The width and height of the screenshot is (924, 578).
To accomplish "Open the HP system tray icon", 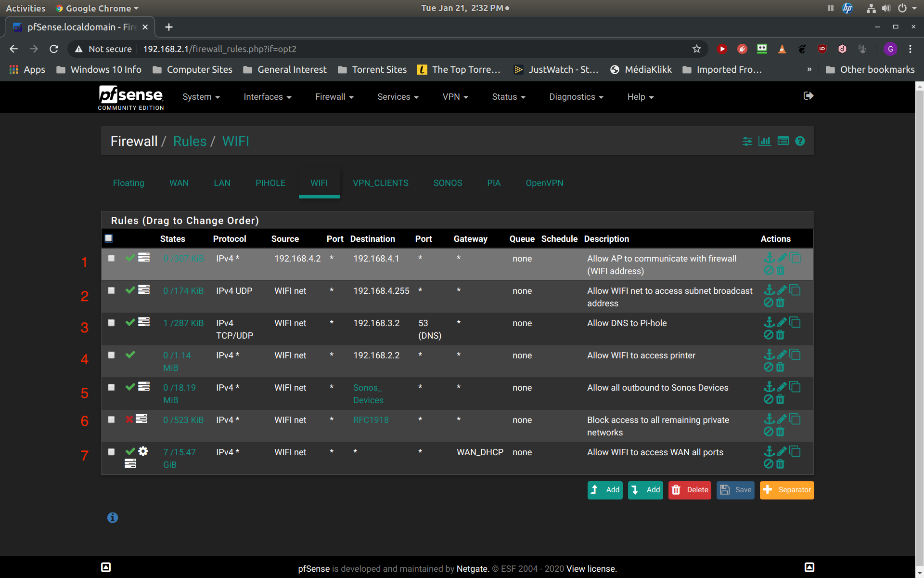I will (847, 8).
